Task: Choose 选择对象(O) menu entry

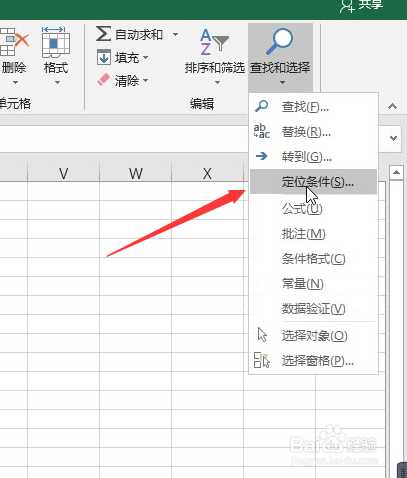Action: 313,336
